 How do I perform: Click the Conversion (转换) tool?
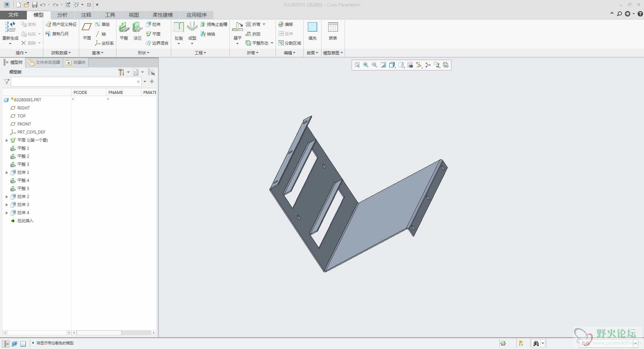[208, 34]
